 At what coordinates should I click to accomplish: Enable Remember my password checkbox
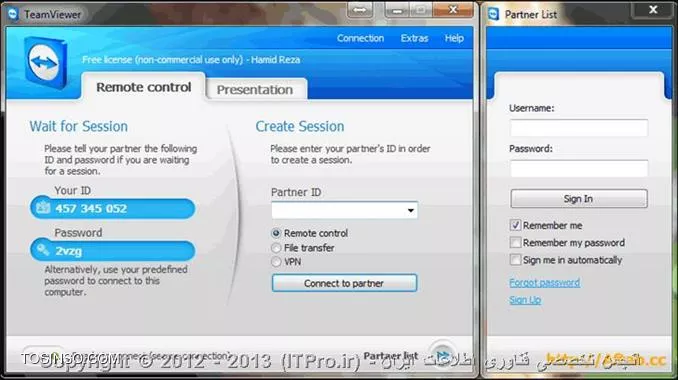pyautogui.click(x=515, y=242)
